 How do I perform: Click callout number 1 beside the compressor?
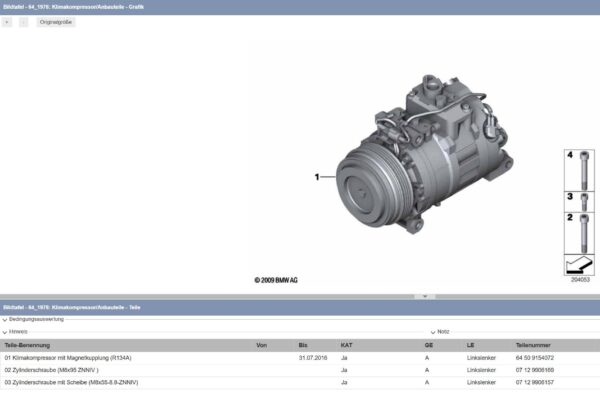point(317,177)
